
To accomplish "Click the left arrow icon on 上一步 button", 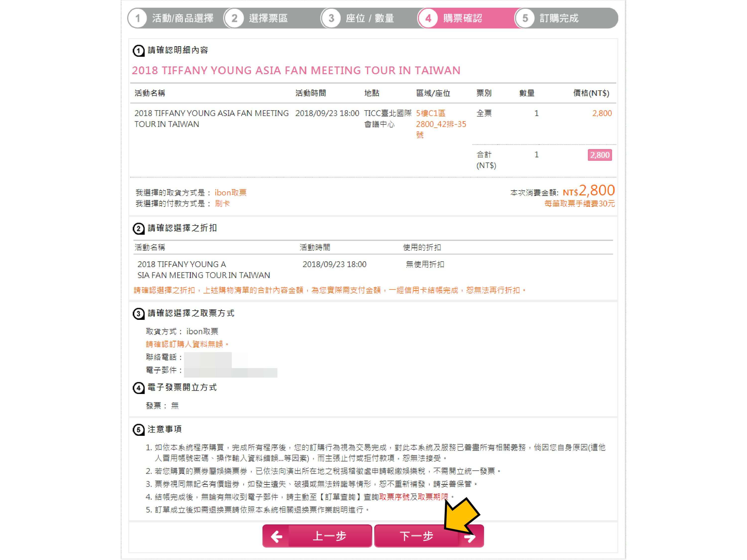I will tap(277, 536).
